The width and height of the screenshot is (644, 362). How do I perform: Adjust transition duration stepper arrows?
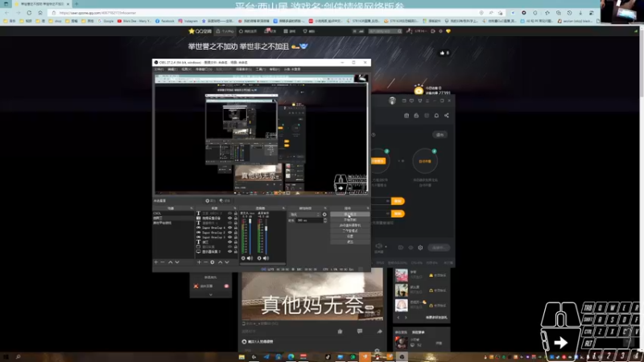(325, 220)
